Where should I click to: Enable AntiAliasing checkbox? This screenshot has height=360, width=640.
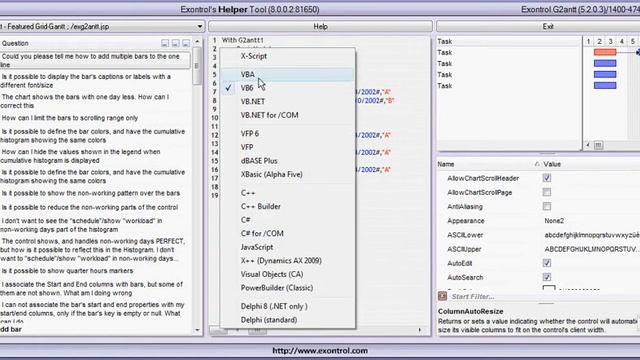[547, 207]
